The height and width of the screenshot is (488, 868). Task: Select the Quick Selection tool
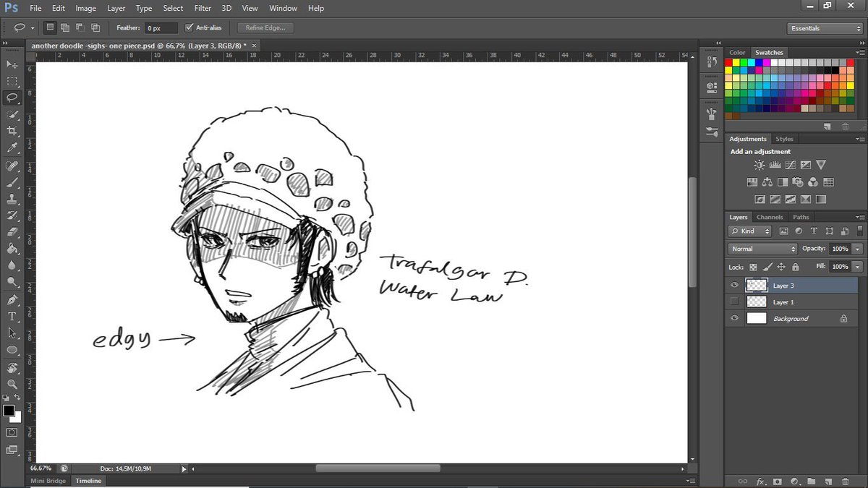[12, 114]
